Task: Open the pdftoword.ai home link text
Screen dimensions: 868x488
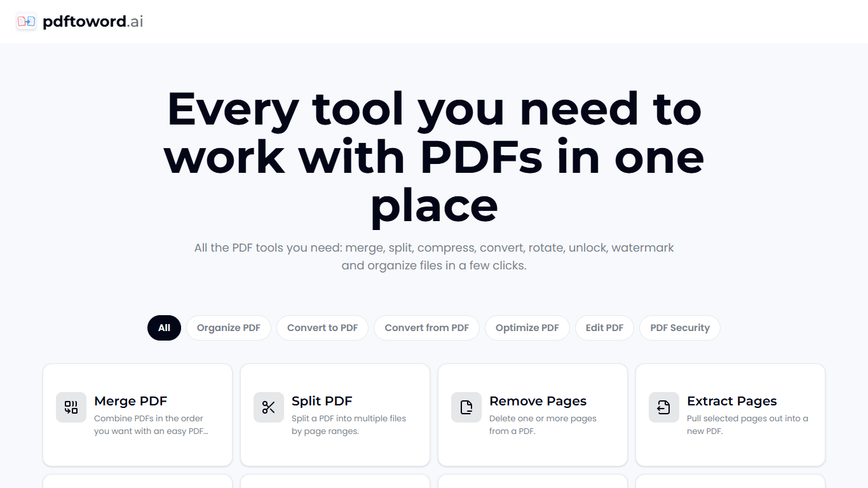Action: pyautogui.click(x=93, y=22)
